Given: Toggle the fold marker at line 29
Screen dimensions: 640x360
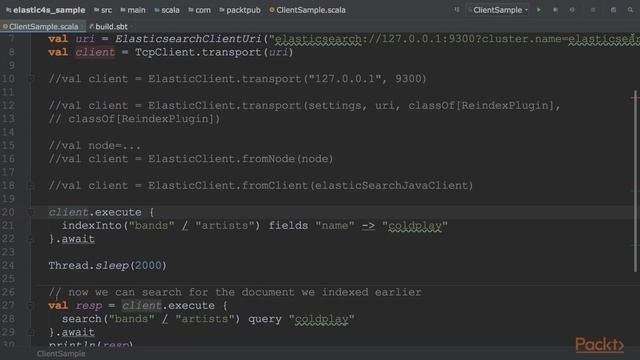Looking at the screenshot, I should [x=31, y=332].
